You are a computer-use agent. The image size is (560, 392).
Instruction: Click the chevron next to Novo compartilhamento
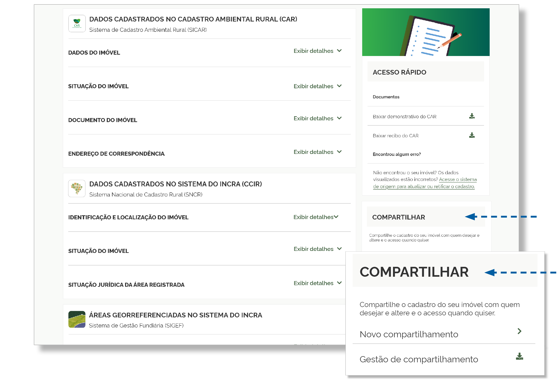click(x=519, y=331)
